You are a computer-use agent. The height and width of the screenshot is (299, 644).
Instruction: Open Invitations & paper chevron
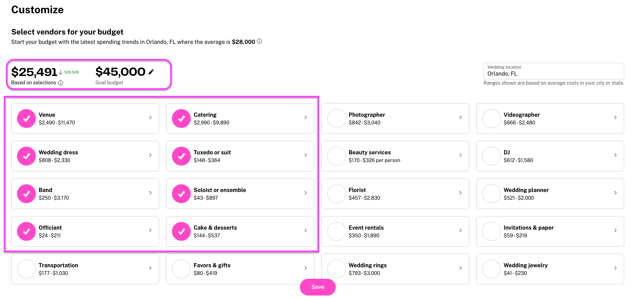click(615, 230)
